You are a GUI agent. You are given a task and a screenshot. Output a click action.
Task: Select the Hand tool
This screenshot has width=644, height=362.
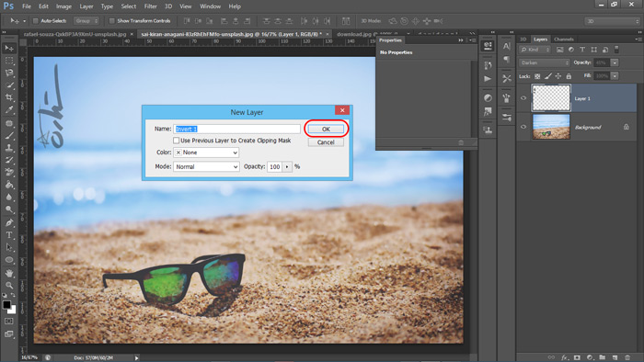pyautogui.click(x=9, y=273)
